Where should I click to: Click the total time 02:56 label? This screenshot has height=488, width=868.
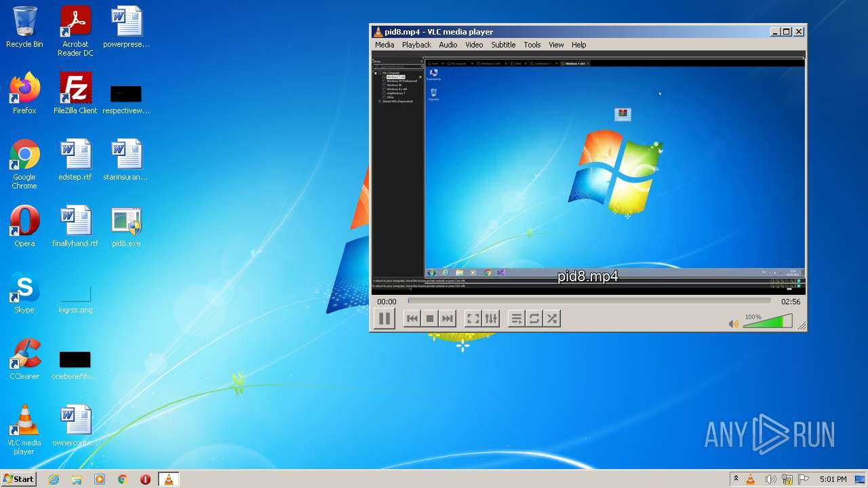[x=791, y=302]
